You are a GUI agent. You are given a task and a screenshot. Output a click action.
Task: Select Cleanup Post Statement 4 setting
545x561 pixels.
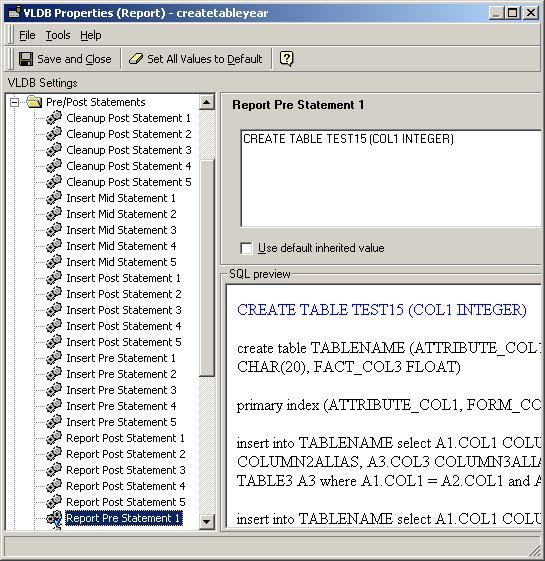[129, 166]
